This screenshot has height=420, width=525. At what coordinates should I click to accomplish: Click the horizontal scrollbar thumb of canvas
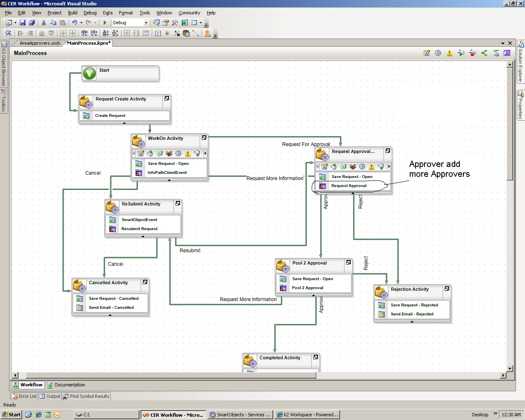(171, 375)
